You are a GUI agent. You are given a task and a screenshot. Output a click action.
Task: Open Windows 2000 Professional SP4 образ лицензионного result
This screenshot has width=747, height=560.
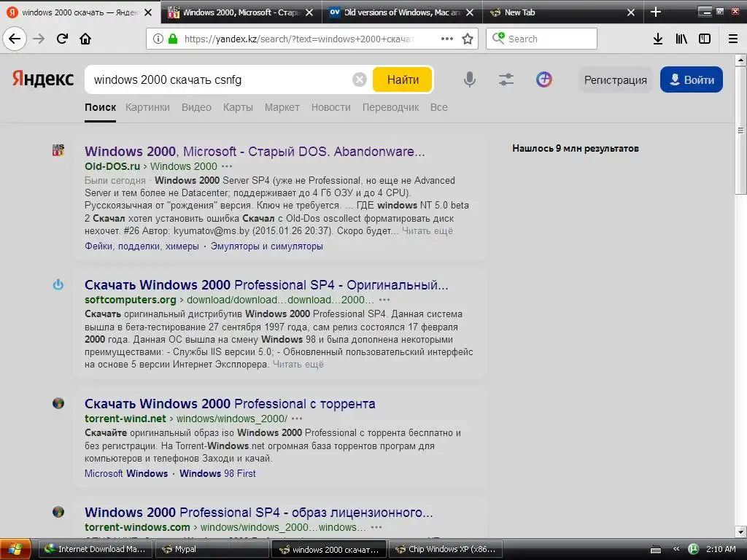pos(259,513)
